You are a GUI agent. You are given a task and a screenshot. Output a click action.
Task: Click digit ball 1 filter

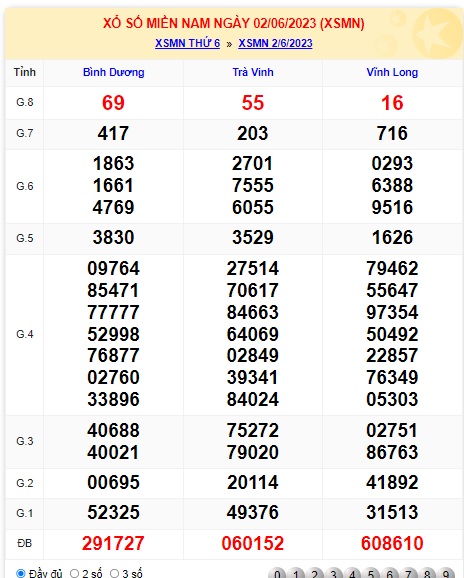click(x=296, y=573)
